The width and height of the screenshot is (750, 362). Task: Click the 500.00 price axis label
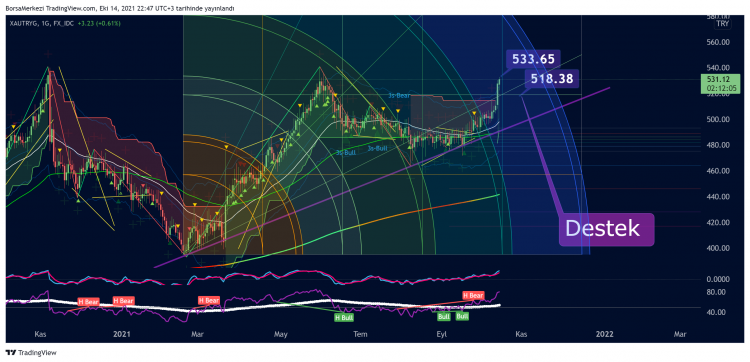click(717, 120)
